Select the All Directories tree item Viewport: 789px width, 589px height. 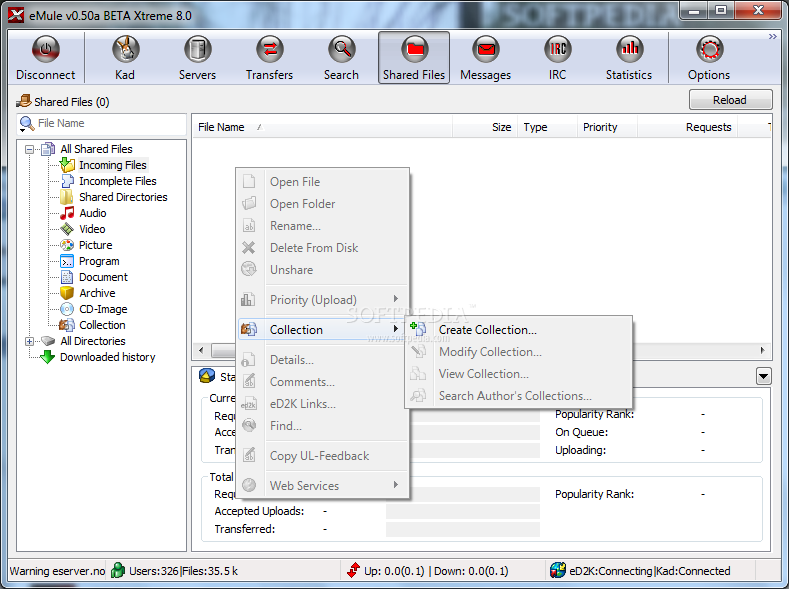click(x=93, y=341)
